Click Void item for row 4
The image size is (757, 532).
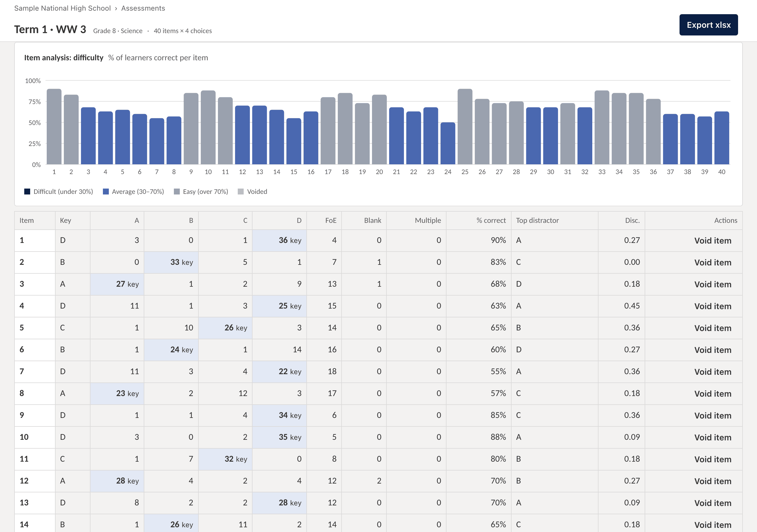tap(712, 306)
